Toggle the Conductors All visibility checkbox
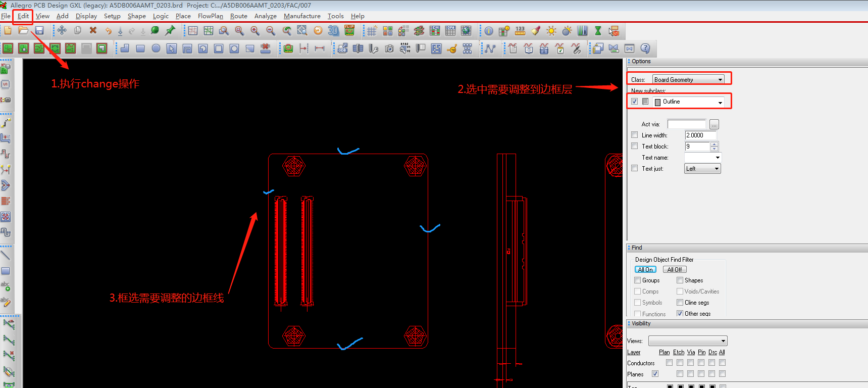Screen dimensions: 868x388 [x=723, y=363]
